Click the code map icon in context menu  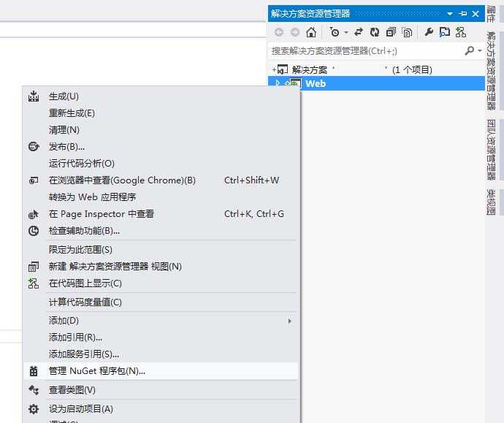34,283
